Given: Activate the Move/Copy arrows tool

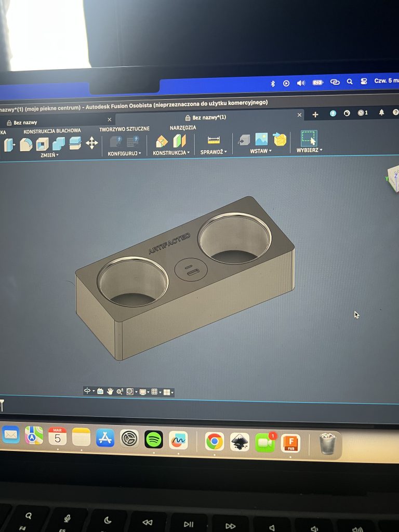Looking at the screenshot, I should 91,142.
